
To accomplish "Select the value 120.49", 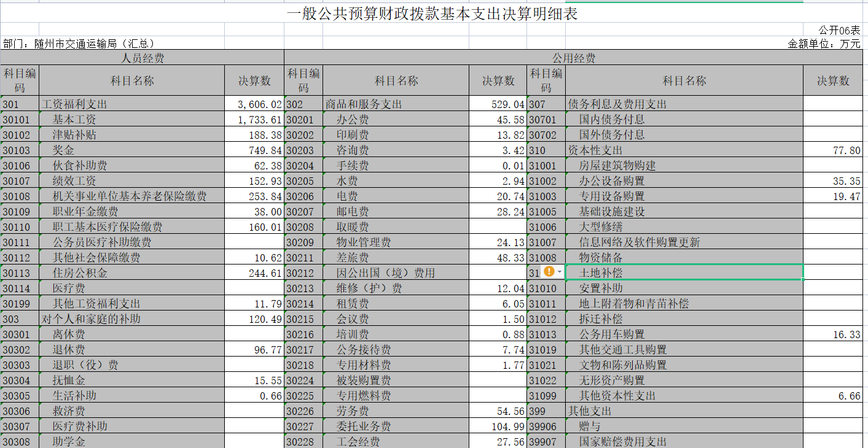I will tap(254, 319).
